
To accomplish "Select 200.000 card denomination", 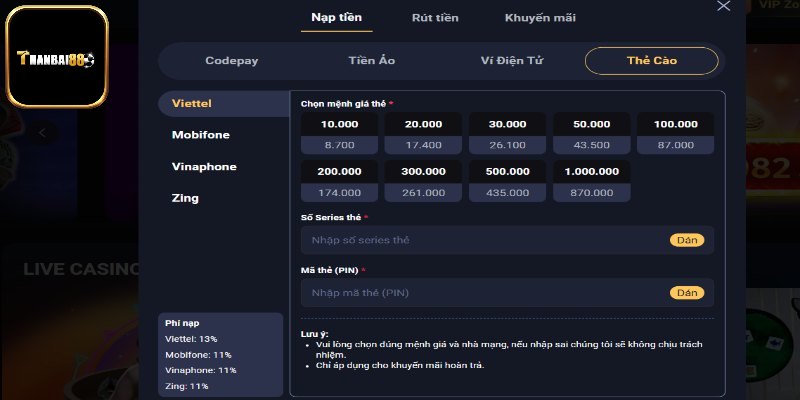I will click(339, 181).
